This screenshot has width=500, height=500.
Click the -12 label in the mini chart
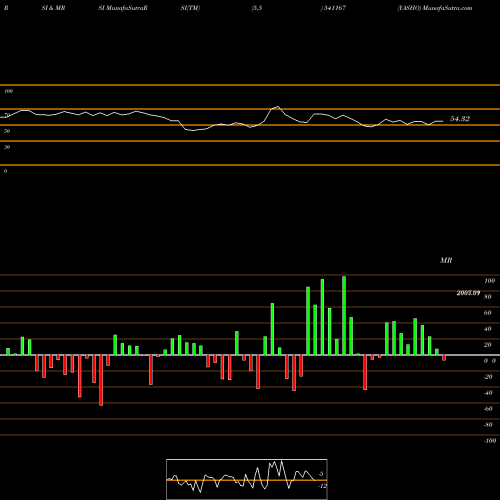322,486
